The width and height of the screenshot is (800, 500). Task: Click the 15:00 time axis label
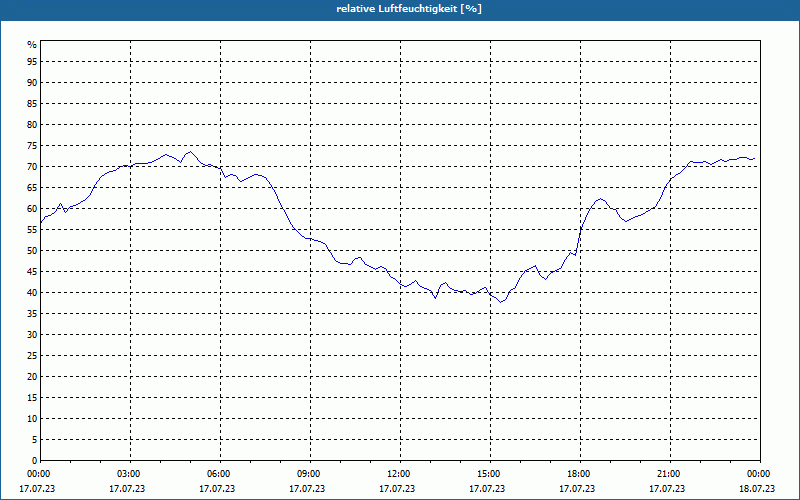[490, 474]
